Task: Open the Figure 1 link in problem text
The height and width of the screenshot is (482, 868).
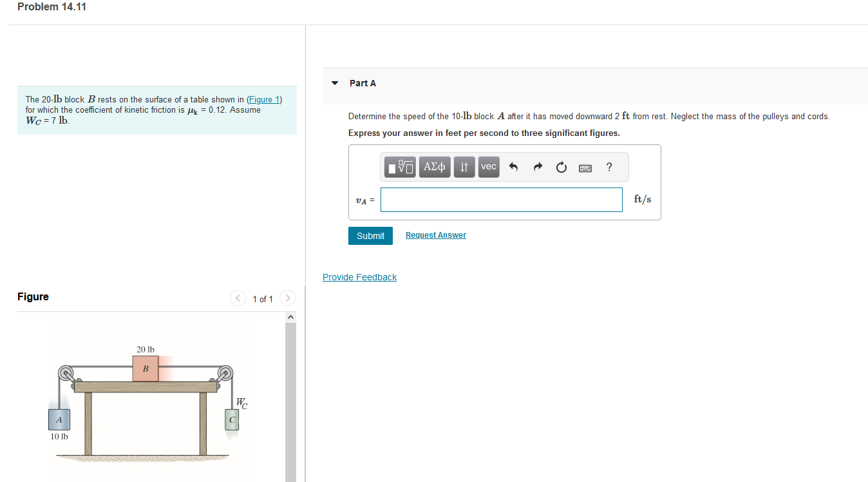Action: 264,99
